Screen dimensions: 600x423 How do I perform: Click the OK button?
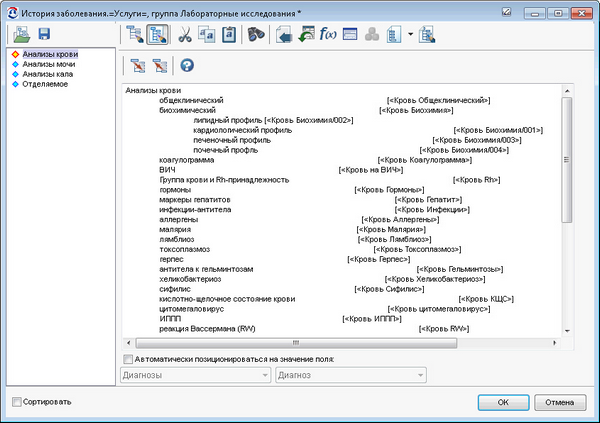pos(503,402)
